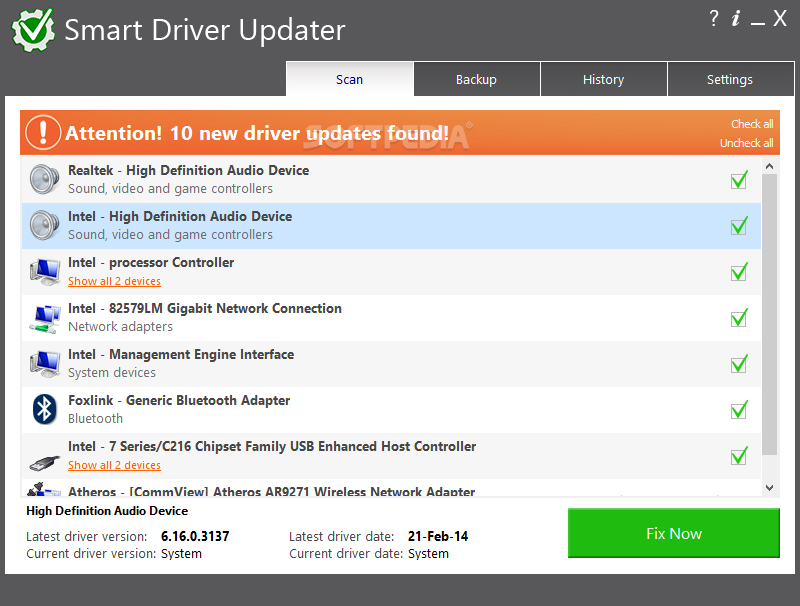Select 'Intel - 82579LM Gigabit Network Connection' row
Image resolution: width=800 pixels, height=606 pixels.
click(391, 317)
